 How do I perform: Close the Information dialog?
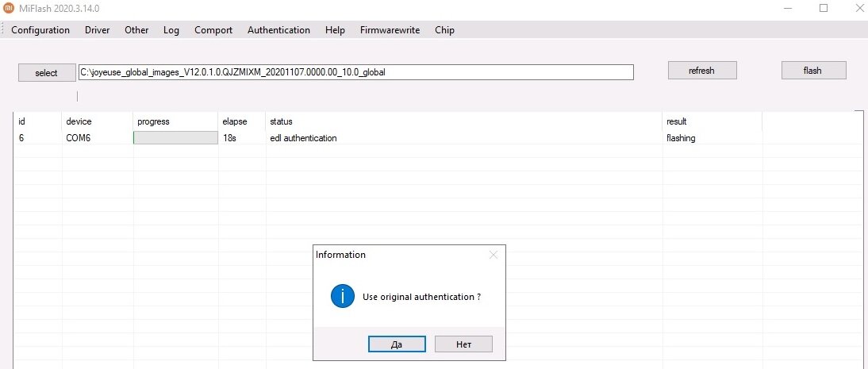pos(494,255)
